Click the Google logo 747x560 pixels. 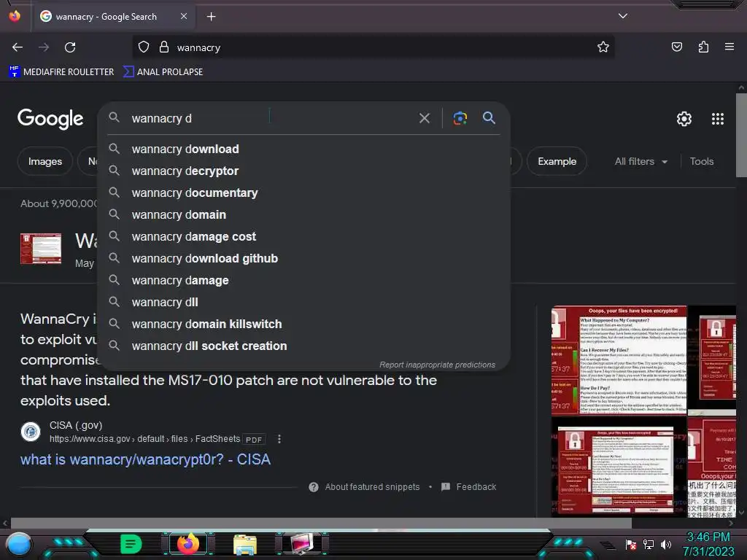point(50,119)
